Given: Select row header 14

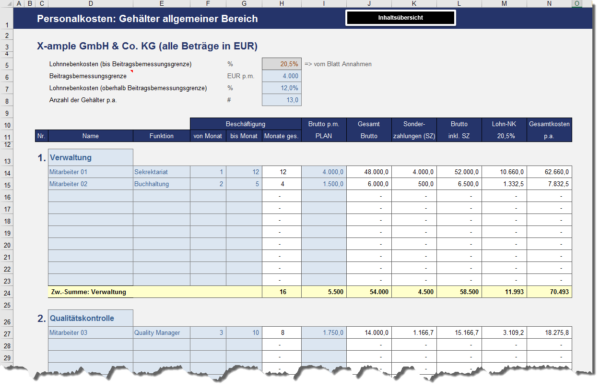Looking at the screenshot, I should pos(7,173).
